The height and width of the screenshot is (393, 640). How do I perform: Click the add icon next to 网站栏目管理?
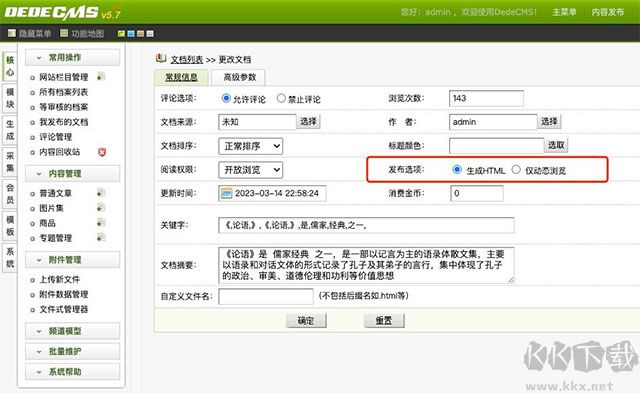(x=101, y=76)
